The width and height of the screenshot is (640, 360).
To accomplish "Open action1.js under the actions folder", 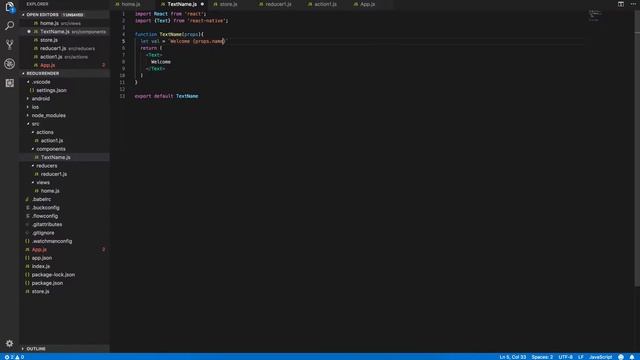I will 64,140.
